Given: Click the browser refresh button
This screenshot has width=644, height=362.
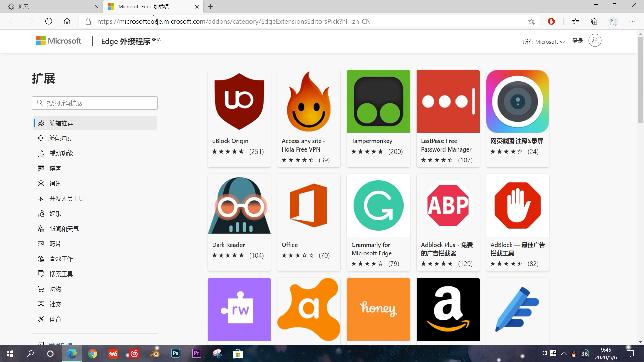Looking at the screenshot, I should tap(49, 21).
